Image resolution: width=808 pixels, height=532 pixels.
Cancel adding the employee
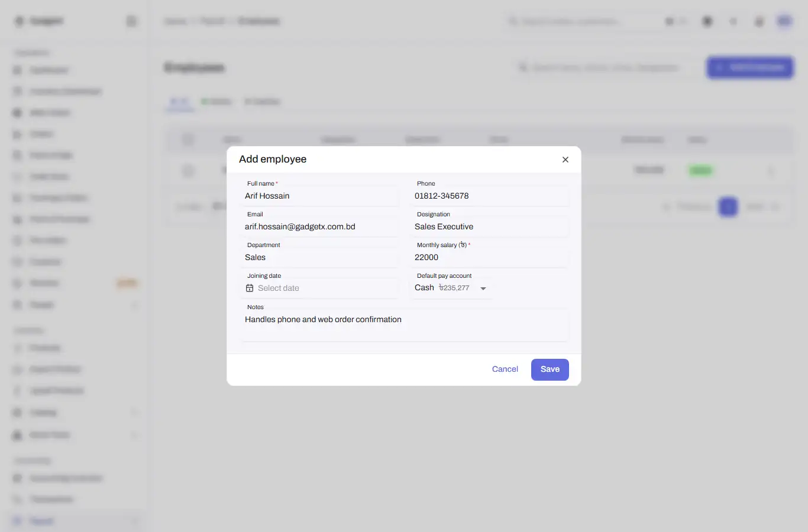505,369
